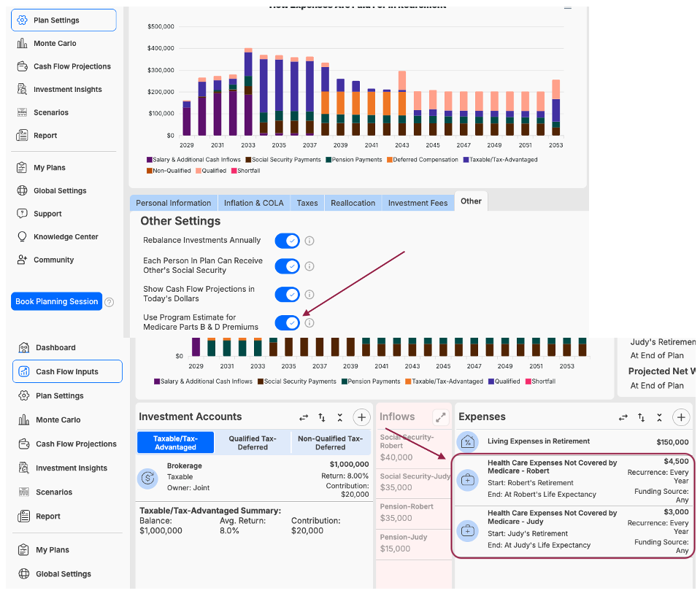Select the Qualified Tax-Deferred tab
The height and width of the screenshot is (596, 700).
[x=253, y=443]
